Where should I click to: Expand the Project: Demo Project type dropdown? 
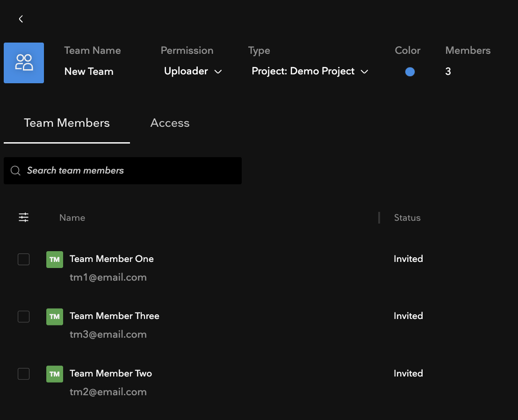310,71
